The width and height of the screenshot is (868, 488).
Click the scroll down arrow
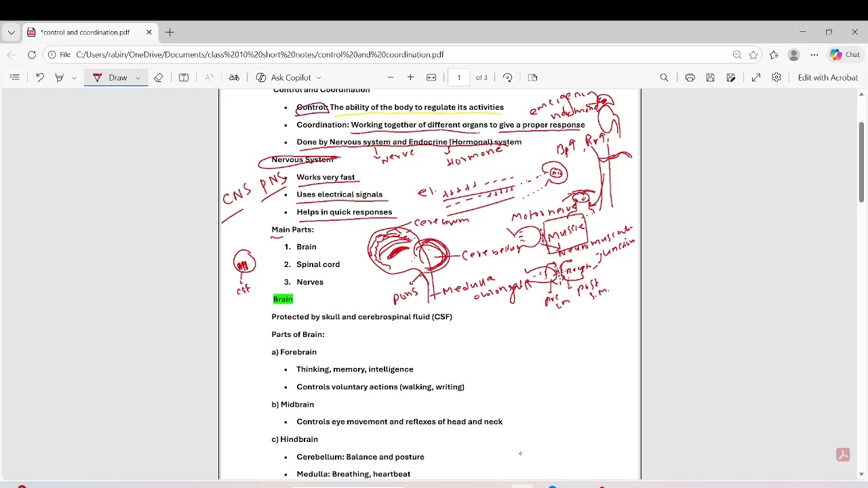pos(861,474)
